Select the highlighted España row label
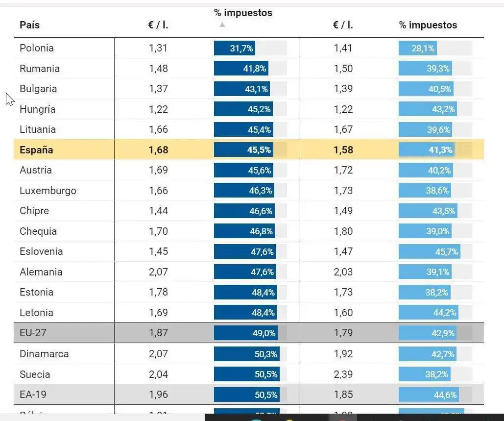The image size is (504, 421). [36, 150]
